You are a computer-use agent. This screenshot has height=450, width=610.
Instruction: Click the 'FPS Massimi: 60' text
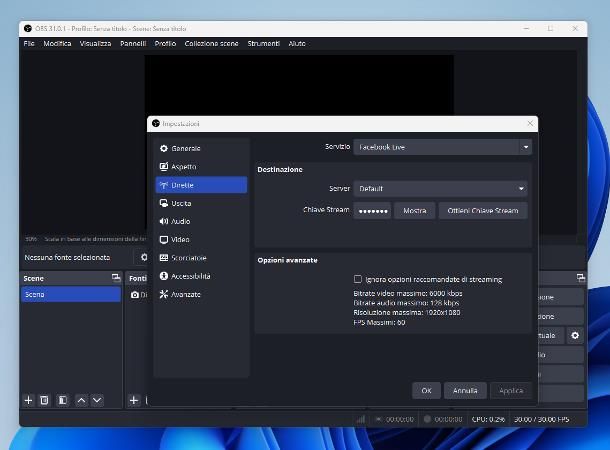tap(379, 322)
